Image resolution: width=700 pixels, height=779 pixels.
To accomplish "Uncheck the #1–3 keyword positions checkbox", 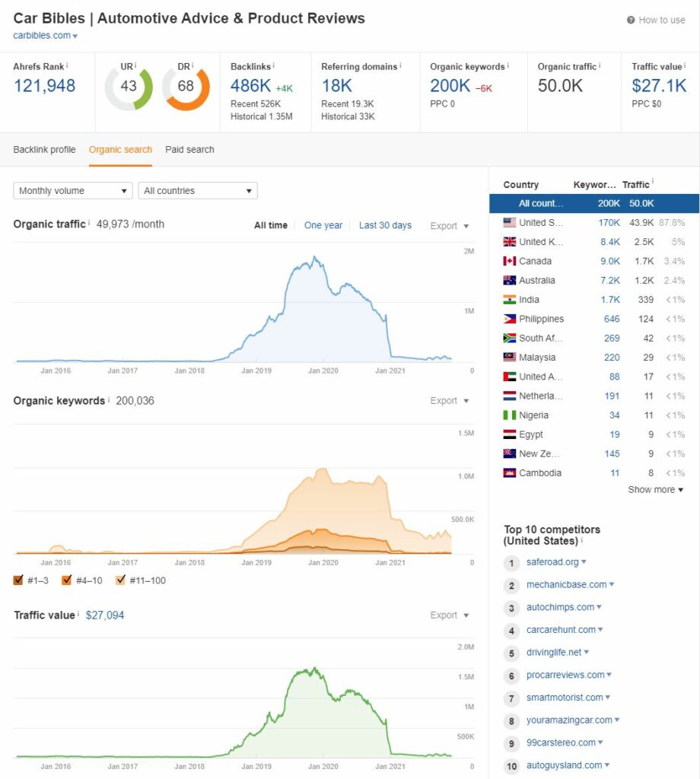I will point(18,580).
